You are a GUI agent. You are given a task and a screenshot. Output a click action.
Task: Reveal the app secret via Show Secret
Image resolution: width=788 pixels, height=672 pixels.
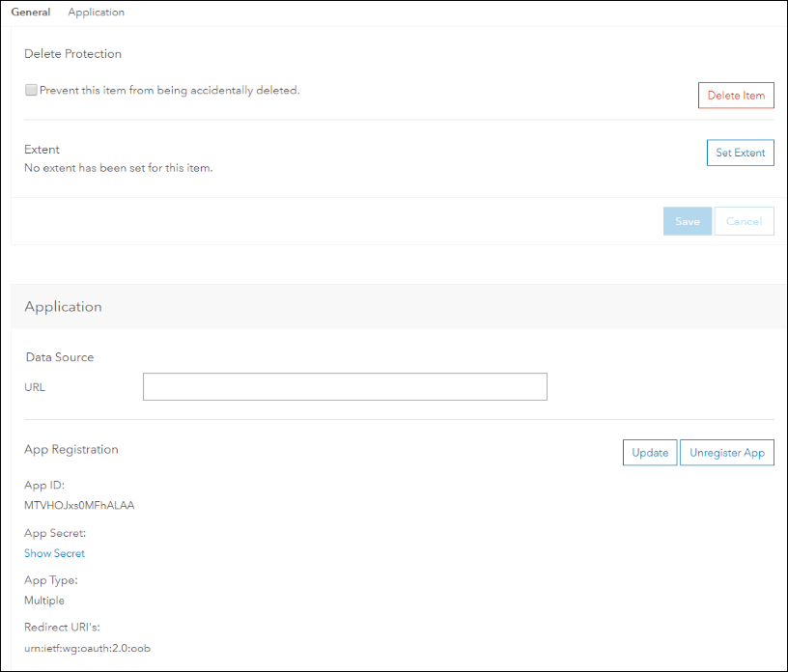point(54,553)
